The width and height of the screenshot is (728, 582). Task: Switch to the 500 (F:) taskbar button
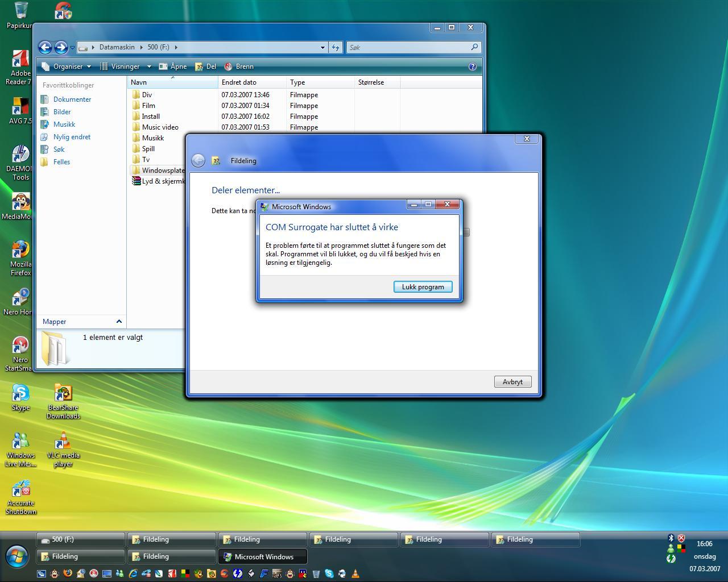pyautogui.click(x=80, y=539)
